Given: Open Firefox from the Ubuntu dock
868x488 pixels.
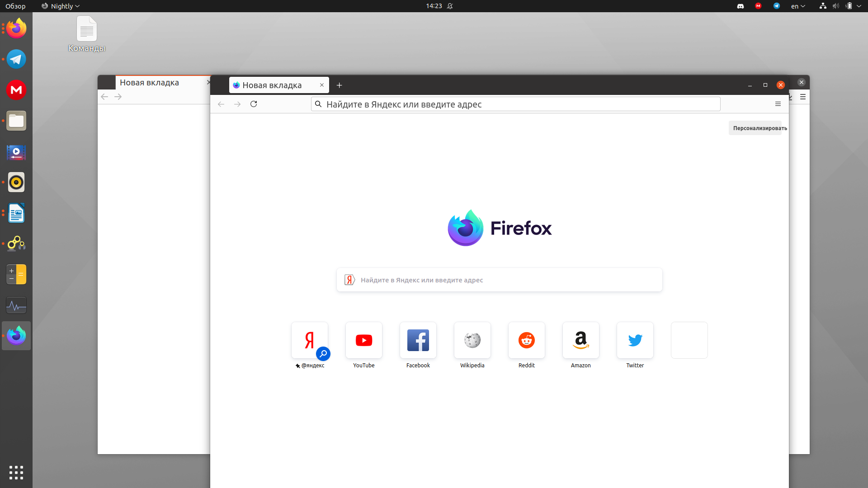Looking at the screenshot, I should (16, 28).
